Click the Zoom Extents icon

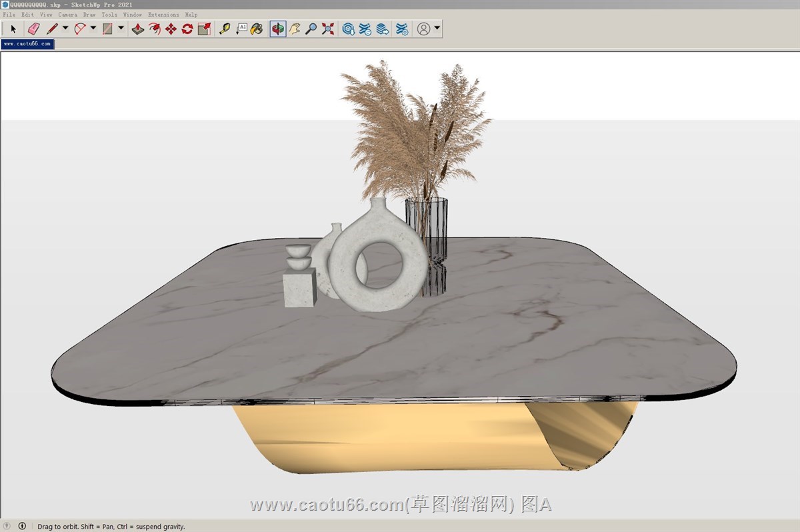[x=328, y=29]
